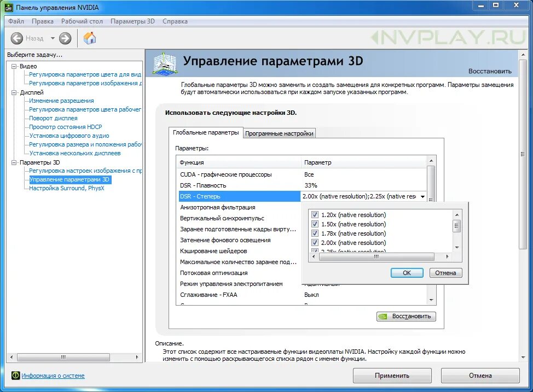Click DSR popup scroll right arrow

click(x=447, y=257)
